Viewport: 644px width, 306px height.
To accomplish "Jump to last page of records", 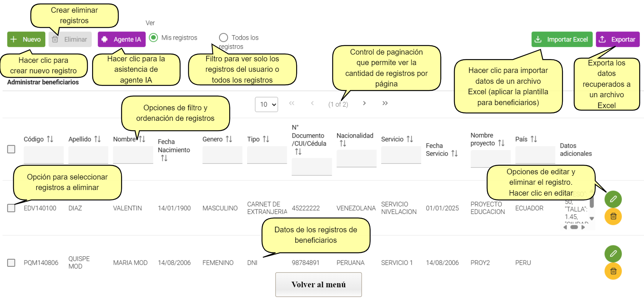I will point(385,103).
